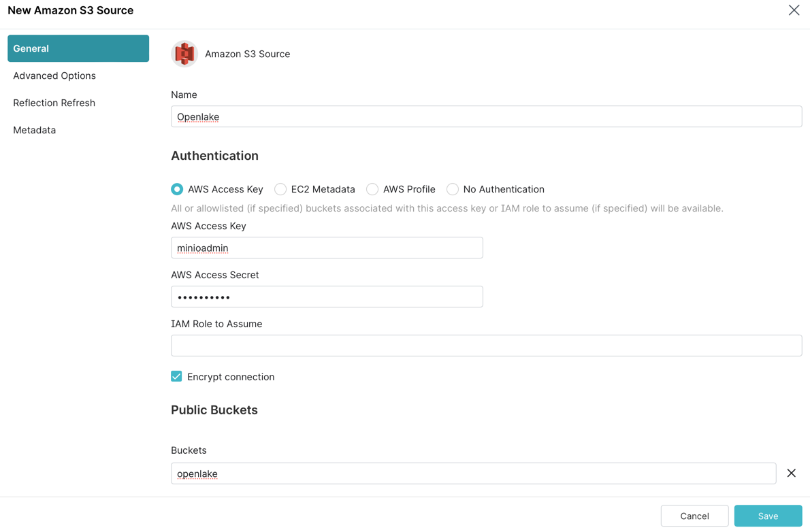Select the AWS Profile radio button

[x=372, y=189]
